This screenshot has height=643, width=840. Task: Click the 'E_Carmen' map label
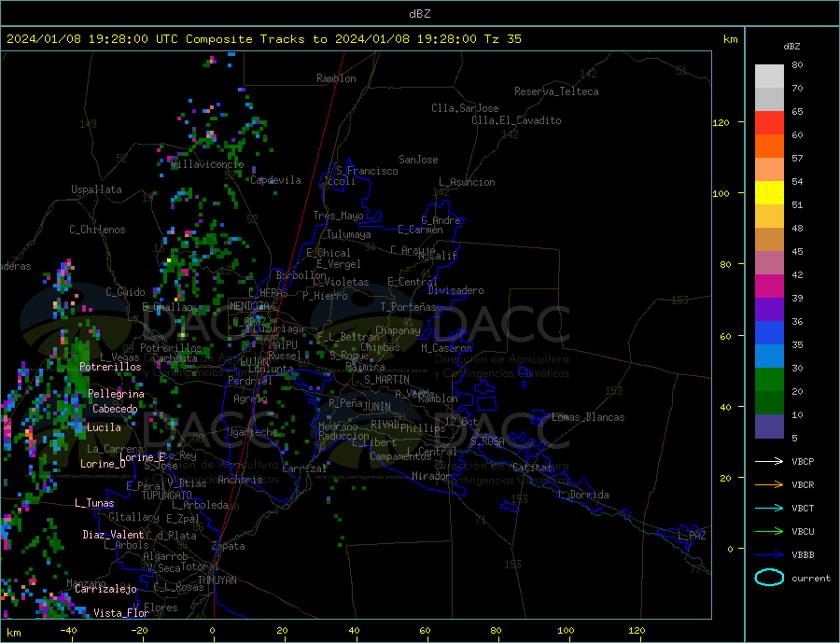click(x=420, y=230)
